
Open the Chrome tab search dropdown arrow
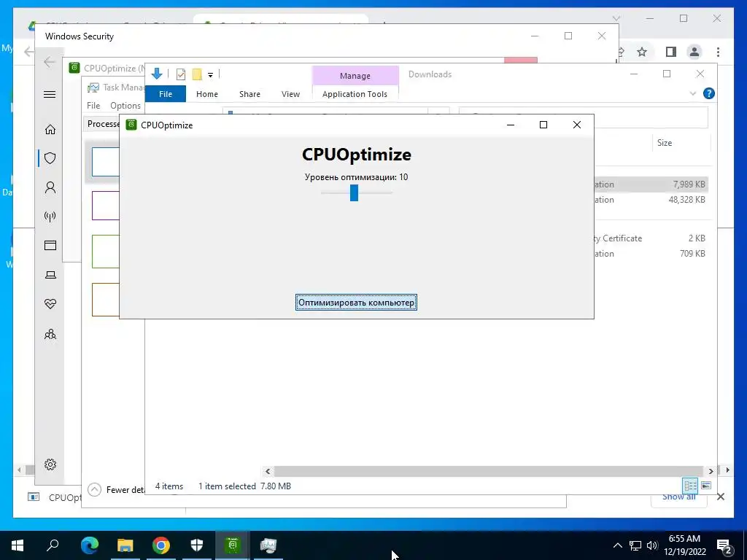tap(616, 18)
